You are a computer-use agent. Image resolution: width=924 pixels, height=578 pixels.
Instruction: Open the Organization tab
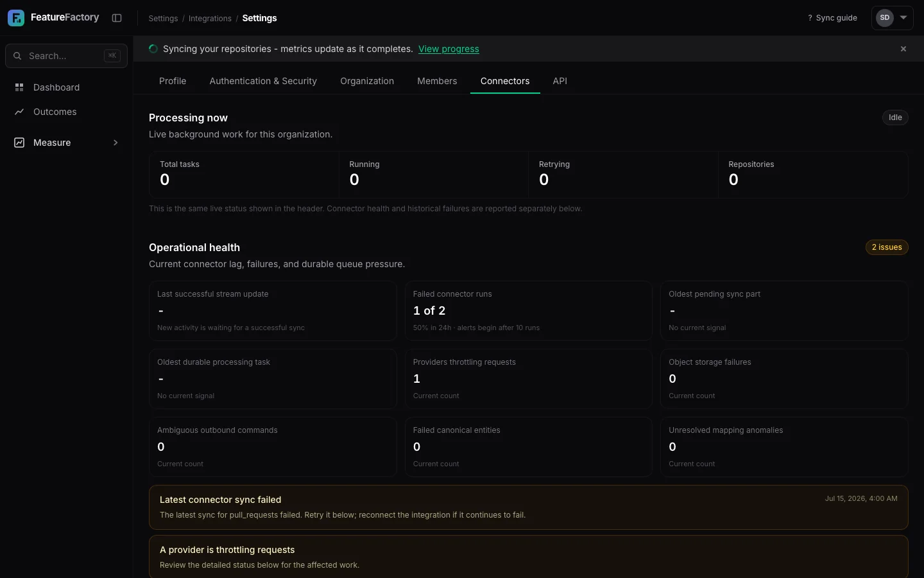(367, 81)
